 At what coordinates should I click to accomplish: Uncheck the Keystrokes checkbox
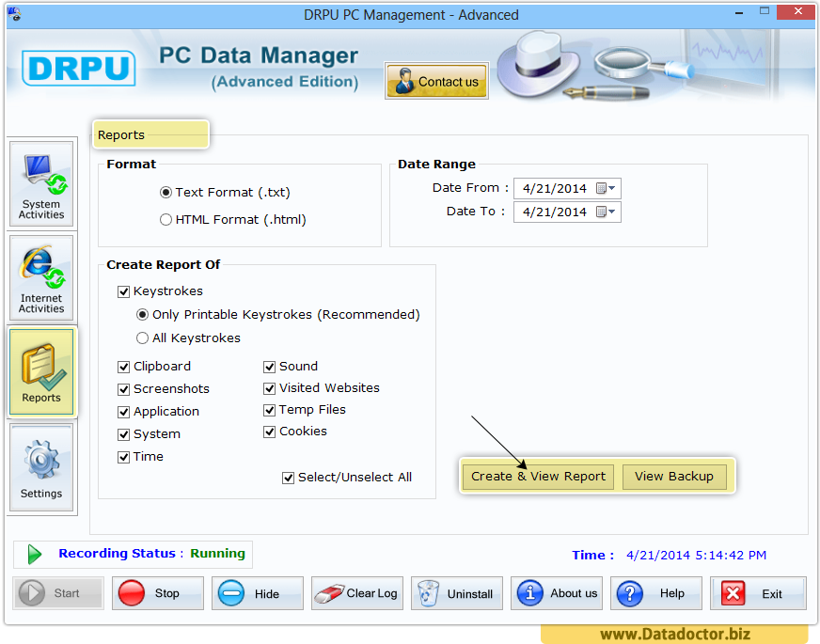click(x=123, y=291)
